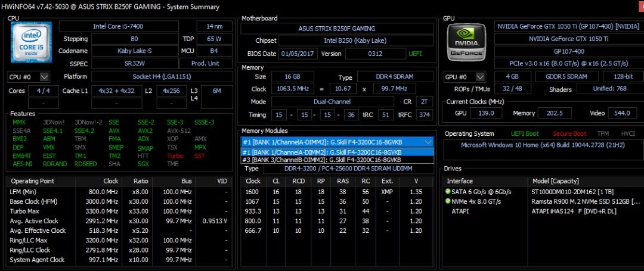
Task: Click the Socket H4 (LGA1151) platform field
Action: pyautogui.click(x=162, y=77)
